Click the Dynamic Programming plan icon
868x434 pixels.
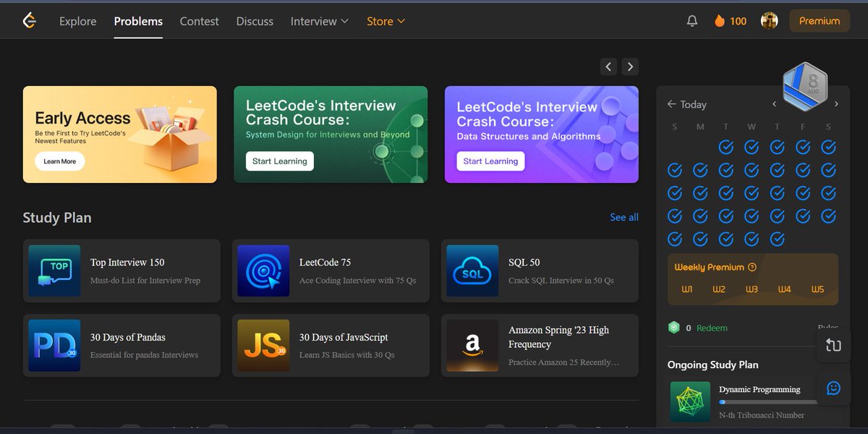point(690,401)
